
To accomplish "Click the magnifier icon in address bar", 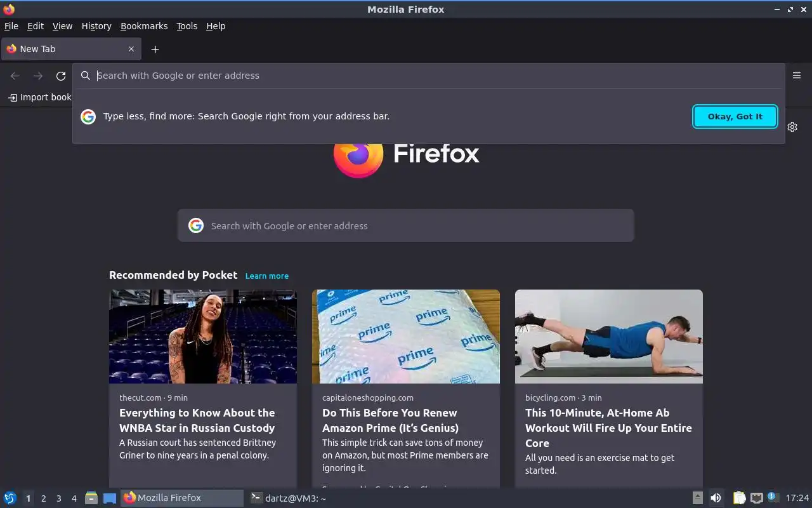I will point(85,76).
